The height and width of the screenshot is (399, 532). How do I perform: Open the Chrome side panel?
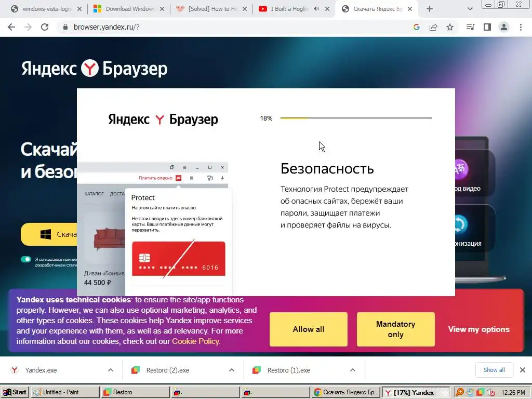click(487, 27)
